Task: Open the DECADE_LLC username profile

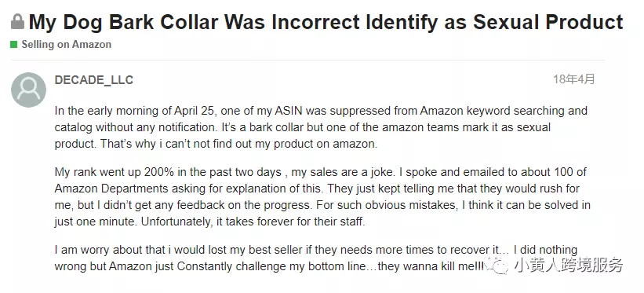Action: click(94, 80)
